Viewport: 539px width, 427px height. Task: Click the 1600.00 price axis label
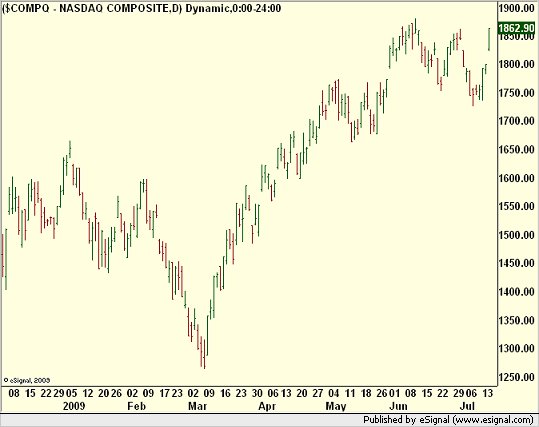coord(517,178)
